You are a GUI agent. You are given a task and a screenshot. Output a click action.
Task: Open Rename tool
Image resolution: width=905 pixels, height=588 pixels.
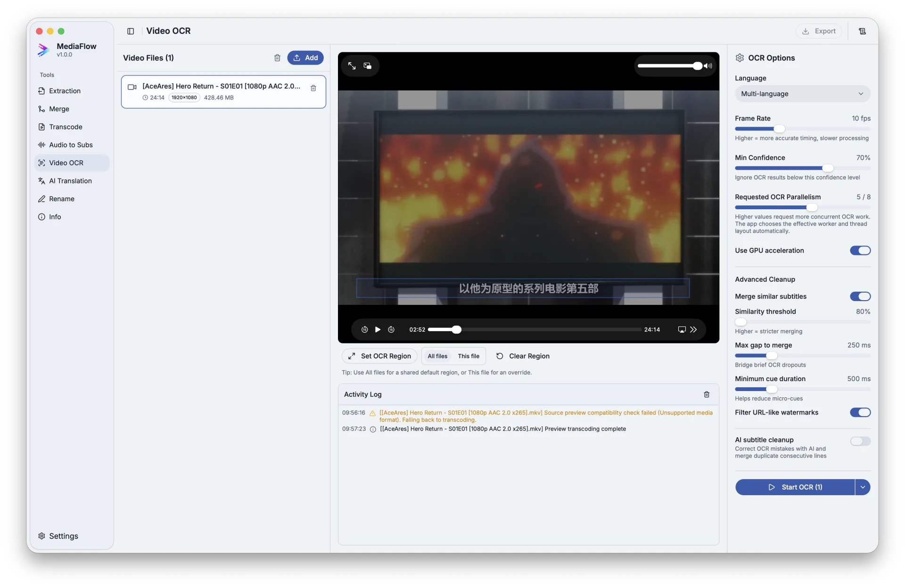point(72,199)
